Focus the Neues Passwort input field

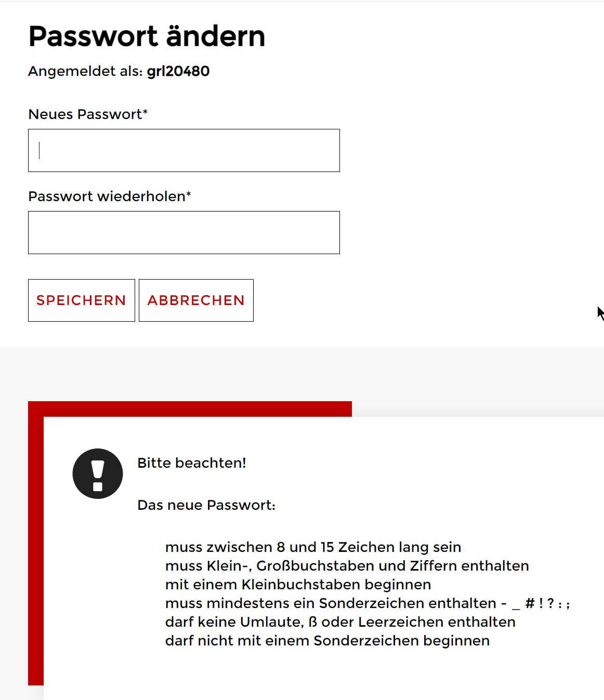point(184,150)
